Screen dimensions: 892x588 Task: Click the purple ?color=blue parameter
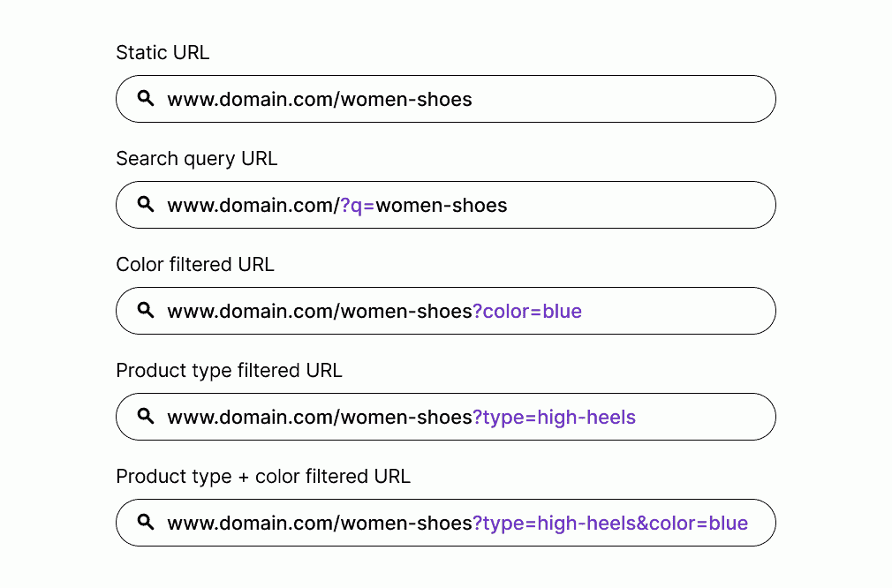point(527,311)
